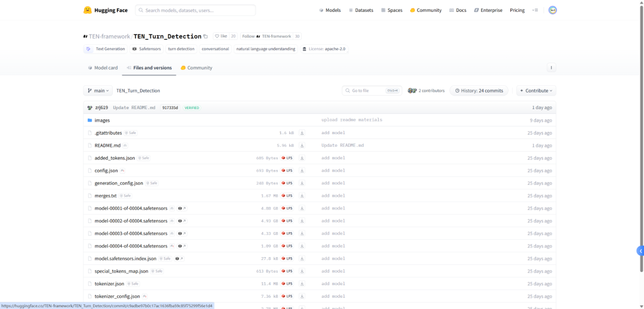This screenshot has width=644, height=309.
Task: Open the user avatar menu
Action: coord(553,10)
